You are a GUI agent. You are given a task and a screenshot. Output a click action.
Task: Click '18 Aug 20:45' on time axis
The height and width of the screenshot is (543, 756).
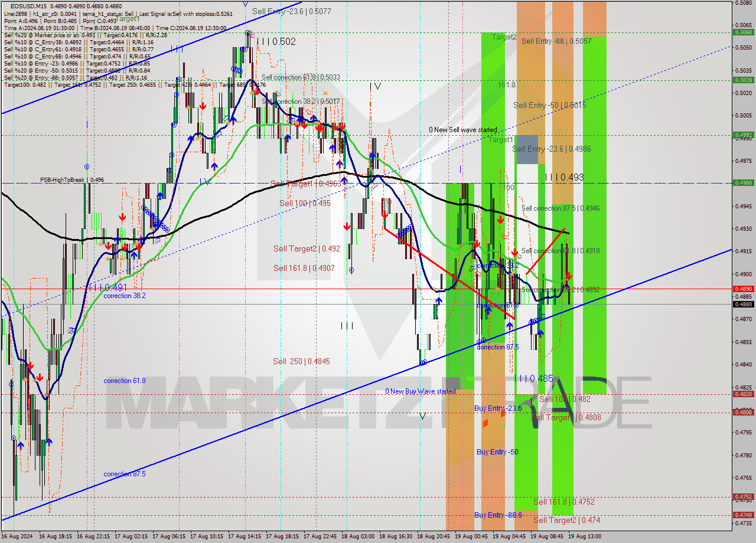[434, 537]
